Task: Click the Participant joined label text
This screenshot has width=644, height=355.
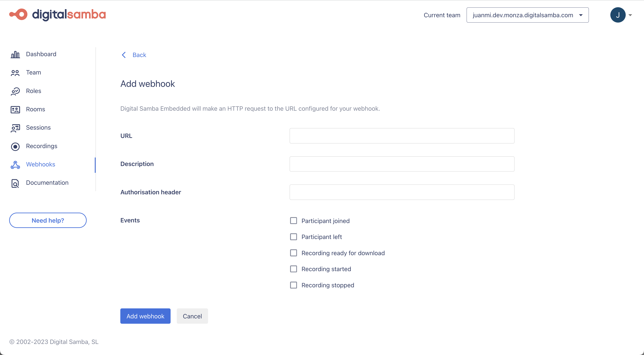Action: 325,221
